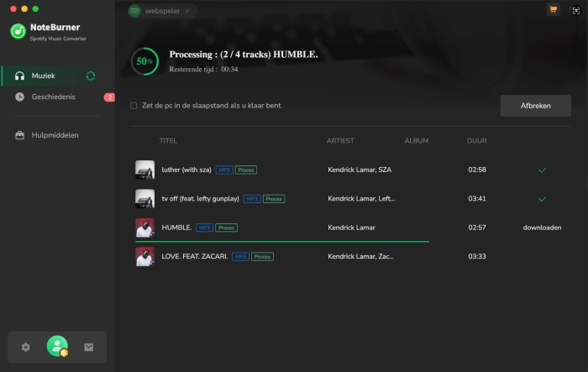This screenshot has height=372, width=588.
Task: Click HUMBLE. album thumbnail
Action: (x=144, y=228)
